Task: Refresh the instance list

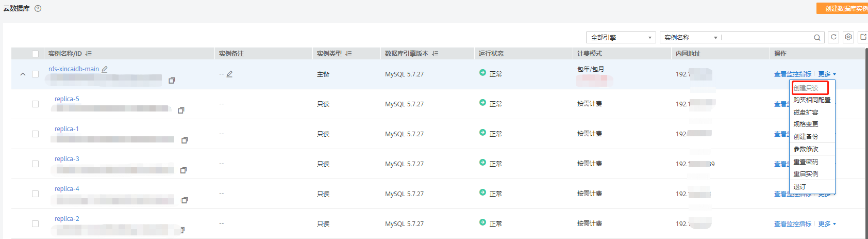Action: click(x=833, y=37)
